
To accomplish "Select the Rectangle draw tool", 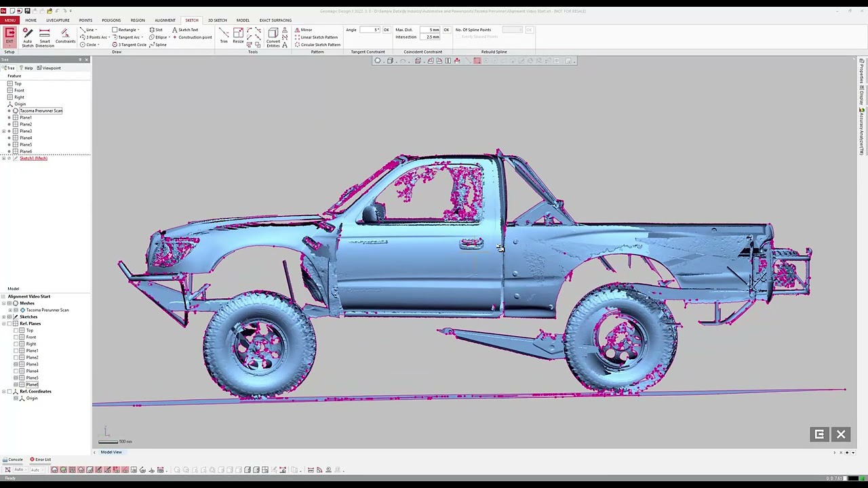I will pyautogui.click(x=124, y=30).
